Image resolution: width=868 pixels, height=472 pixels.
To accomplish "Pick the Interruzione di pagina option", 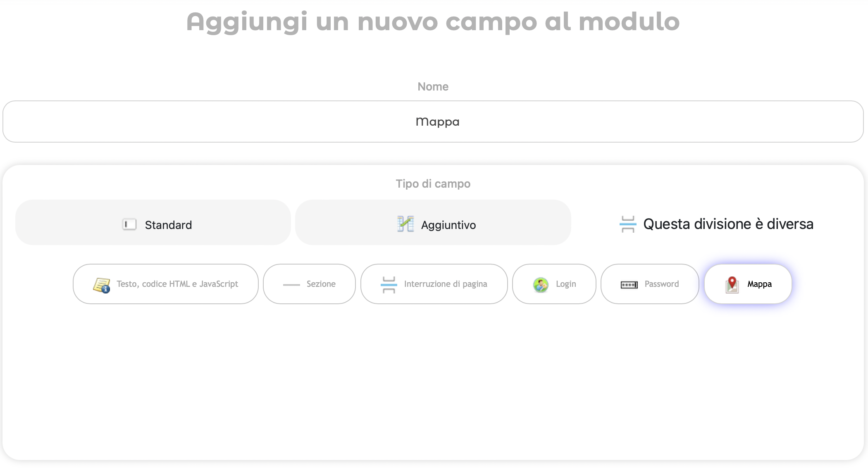I will point(446,284).
